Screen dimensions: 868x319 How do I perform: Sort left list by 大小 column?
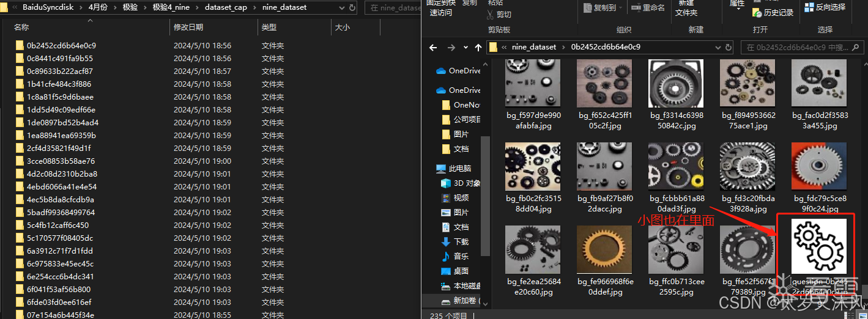tap(343, 28)
